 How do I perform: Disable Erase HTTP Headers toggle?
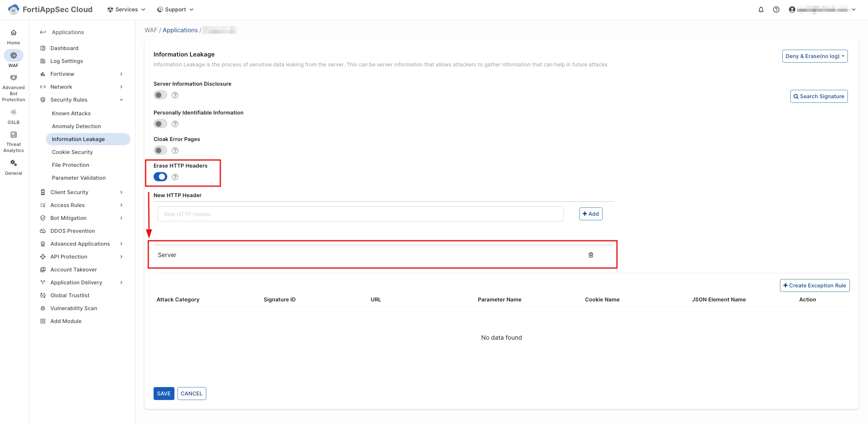point(160,177)
